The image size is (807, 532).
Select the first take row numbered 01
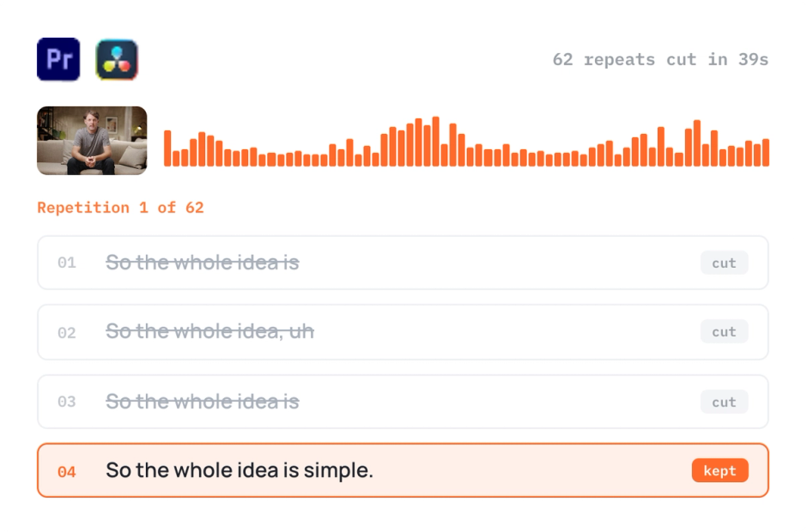[x=403, y=263]
